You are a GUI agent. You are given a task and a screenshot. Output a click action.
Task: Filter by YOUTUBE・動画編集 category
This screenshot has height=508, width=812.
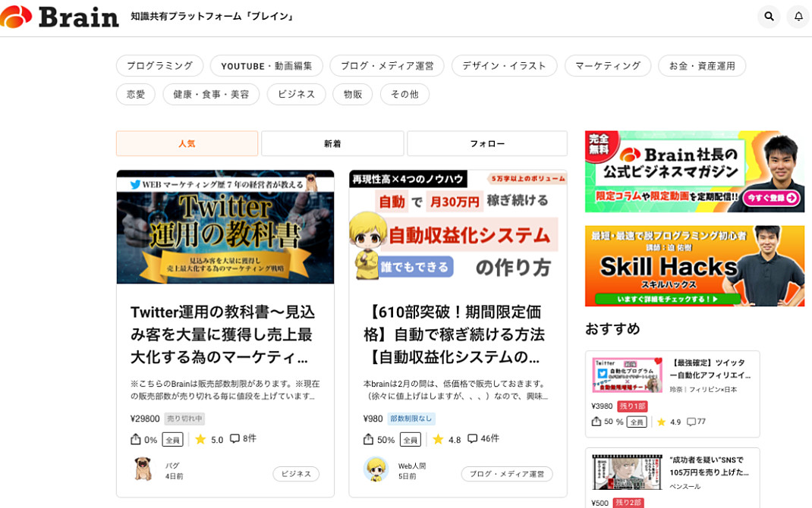[266, 66]
